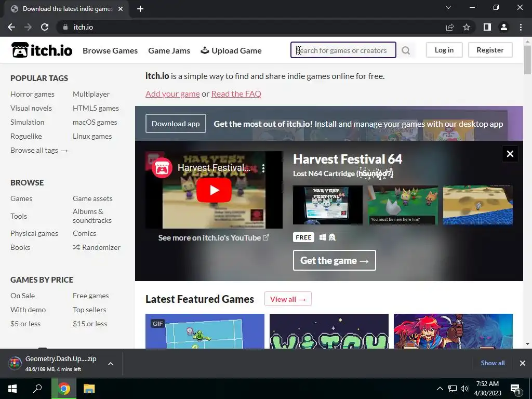This screenshot has width=532, height=399.
Task: Select the Download the latest indie games tab
Action: pyautogui.click(x=67, y=9)
